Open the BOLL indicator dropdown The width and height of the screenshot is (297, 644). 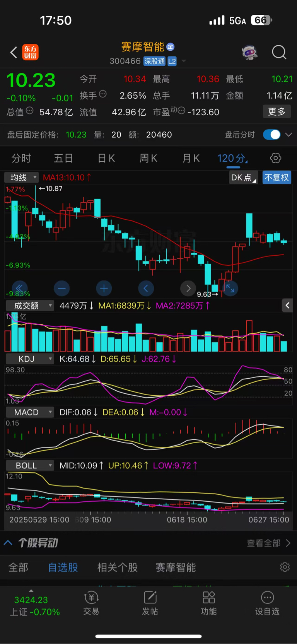tap(29, 465)
